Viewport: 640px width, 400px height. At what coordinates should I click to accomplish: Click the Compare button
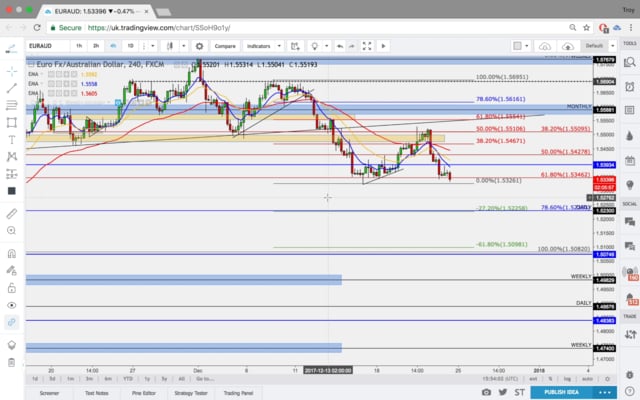[x=224, y=46]
